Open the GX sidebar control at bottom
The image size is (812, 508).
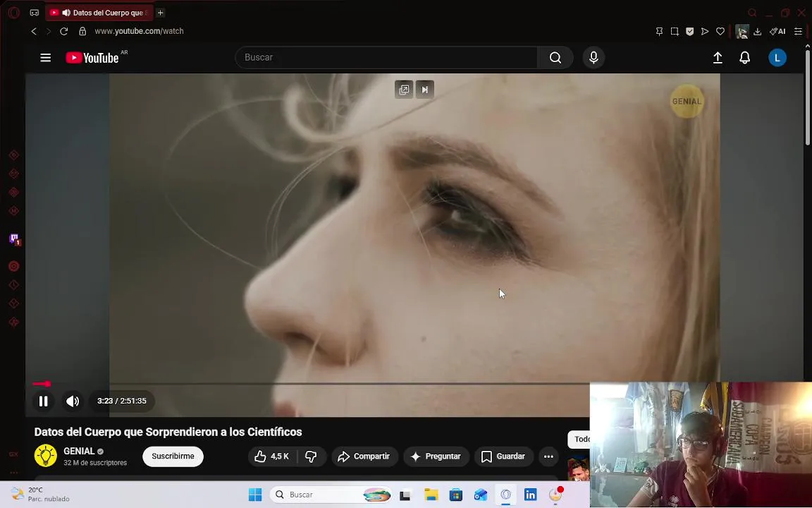click(x=13, y=454)
